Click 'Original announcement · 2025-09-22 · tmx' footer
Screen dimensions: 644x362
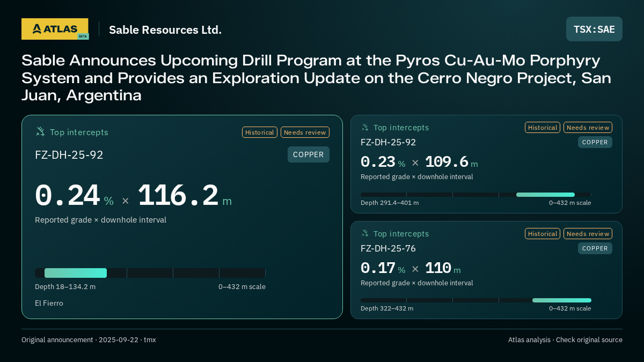89,340
